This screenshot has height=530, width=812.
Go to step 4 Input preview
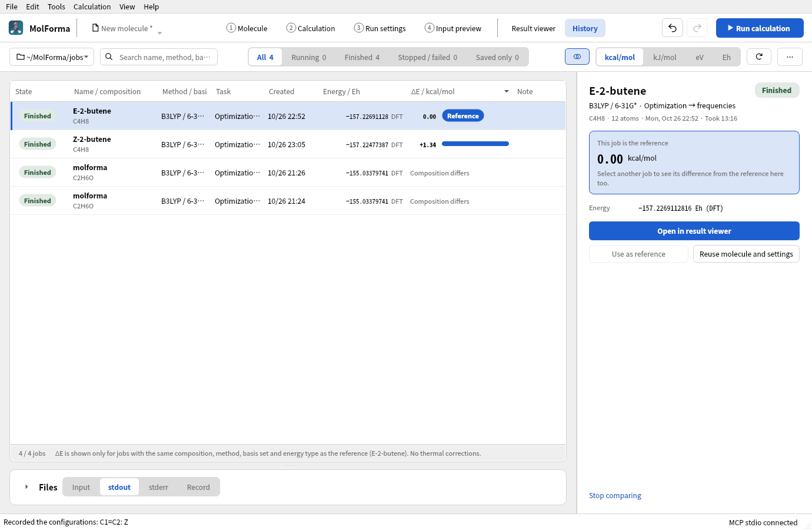coord(453,28)
